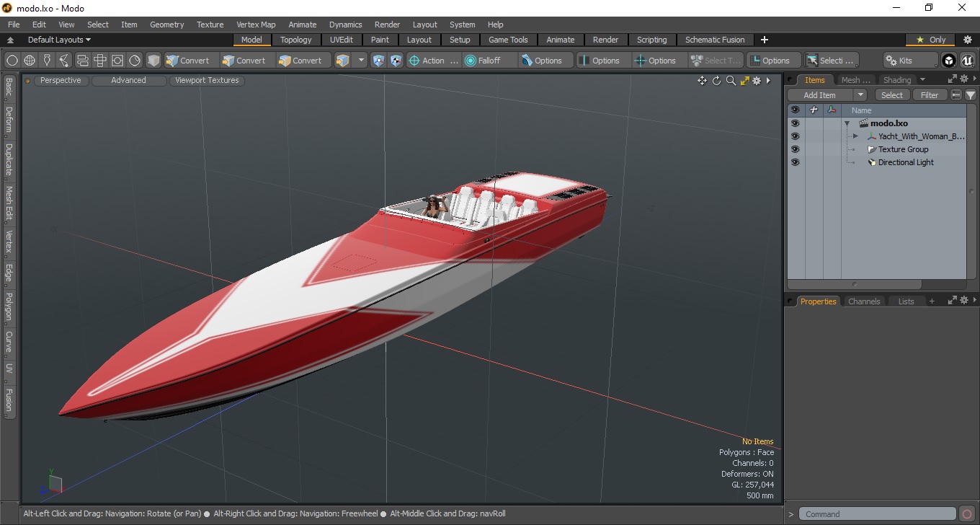Open the Viewport Textures dropdown
This screenshot has height=525, width=980.
[x=207, y=81]
